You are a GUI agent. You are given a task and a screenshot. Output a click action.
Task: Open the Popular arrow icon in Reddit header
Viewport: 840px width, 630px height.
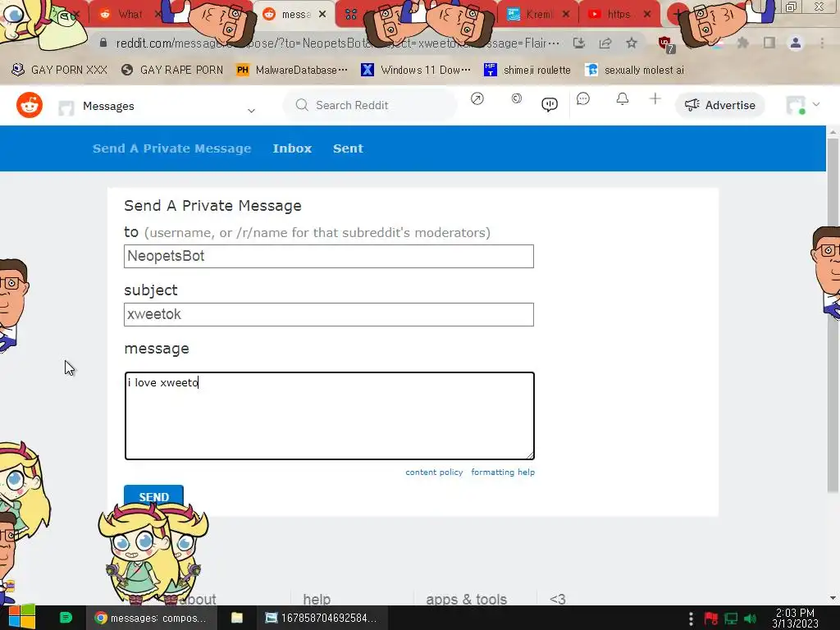click(477, 98)
